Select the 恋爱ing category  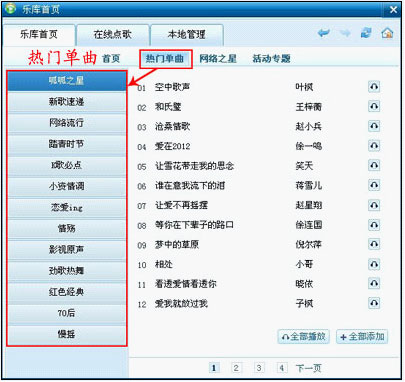pos(66,207)
